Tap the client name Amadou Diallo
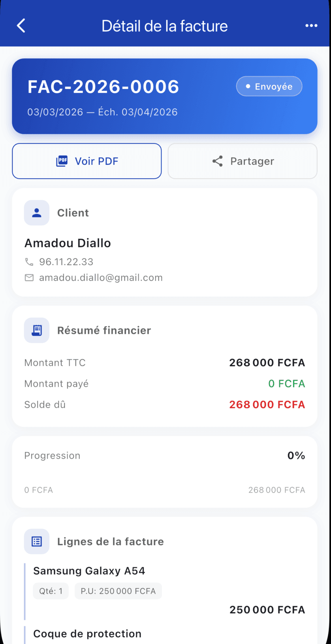Image resolution: width=331 pixels, height=644 pixels. click(x=68, y=243)
